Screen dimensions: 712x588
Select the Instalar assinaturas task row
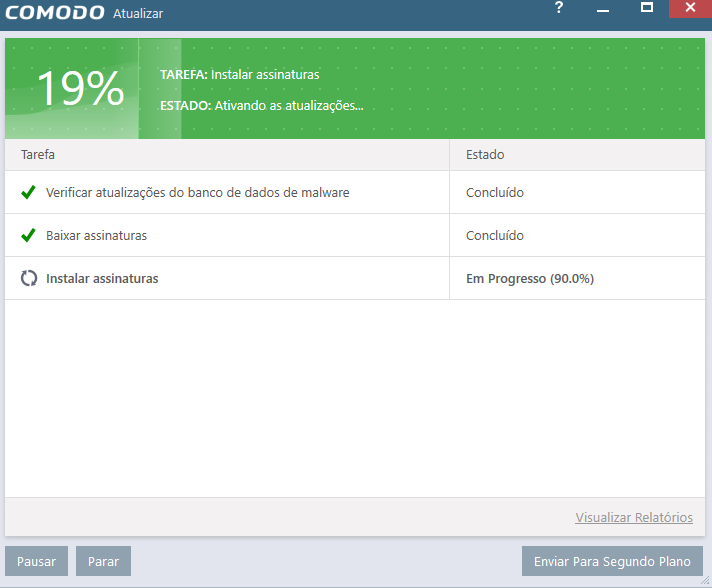click(102, 278)
